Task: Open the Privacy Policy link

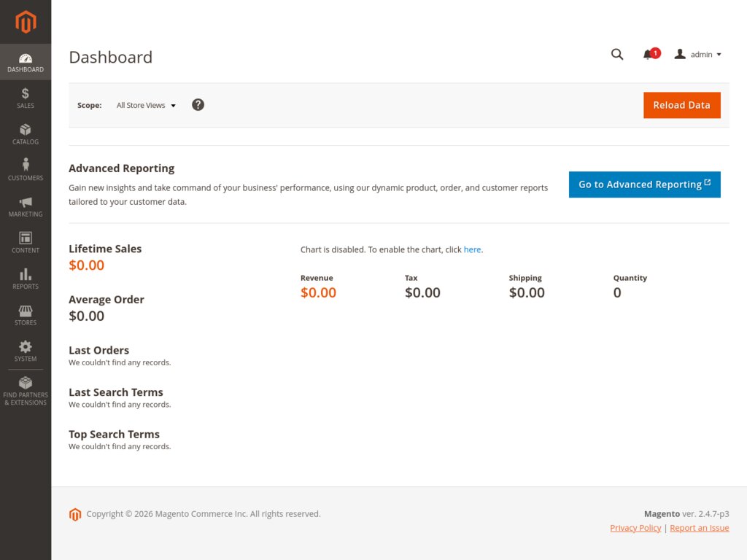Action: [x=635, y=528]
